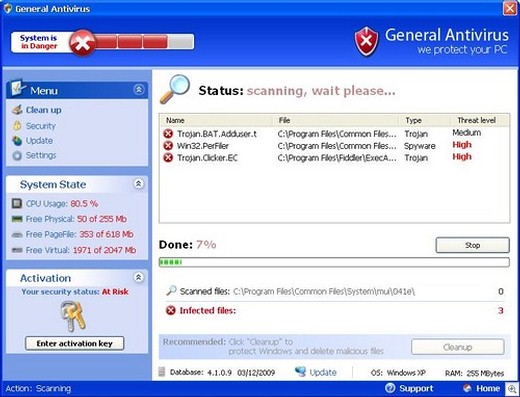
Task: Click the Medium threat level cell
Action: pyautogui.click(x=467, y=133)
